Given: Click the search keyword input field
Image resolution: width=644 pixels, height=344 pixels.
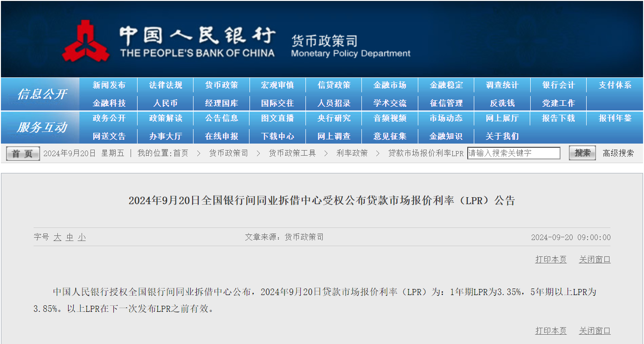Looking at the screenshot, I should tap(513, 153).
